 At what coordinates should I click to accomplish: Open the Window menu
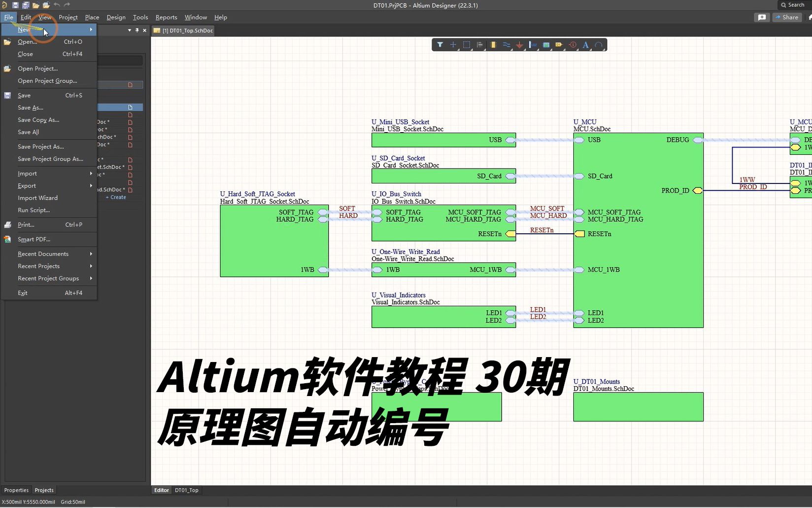click(196, 17)
